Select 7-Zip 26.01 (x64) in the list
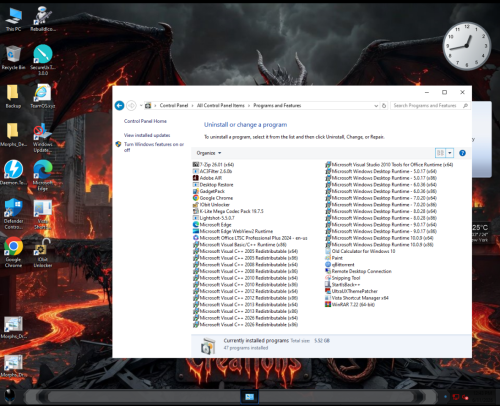The height and width of the screenshot is (406, 500). 213,165
